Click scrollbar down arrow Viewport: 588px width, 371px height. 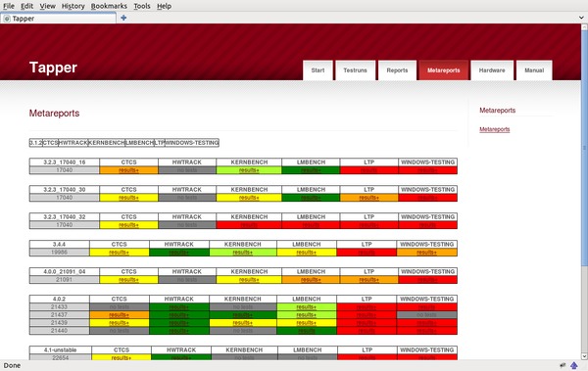584,356
